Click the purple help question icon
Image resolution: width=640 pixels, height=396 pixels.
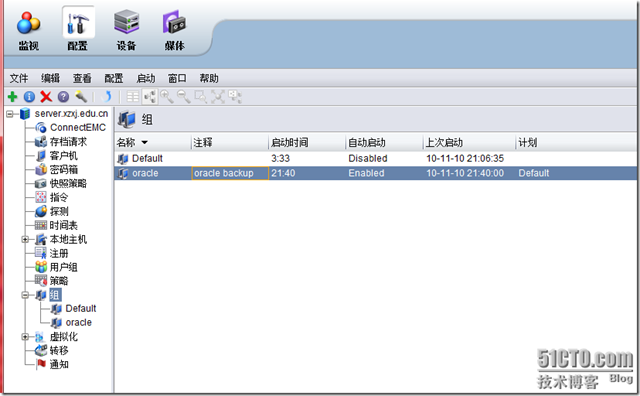tap(63, 97)
